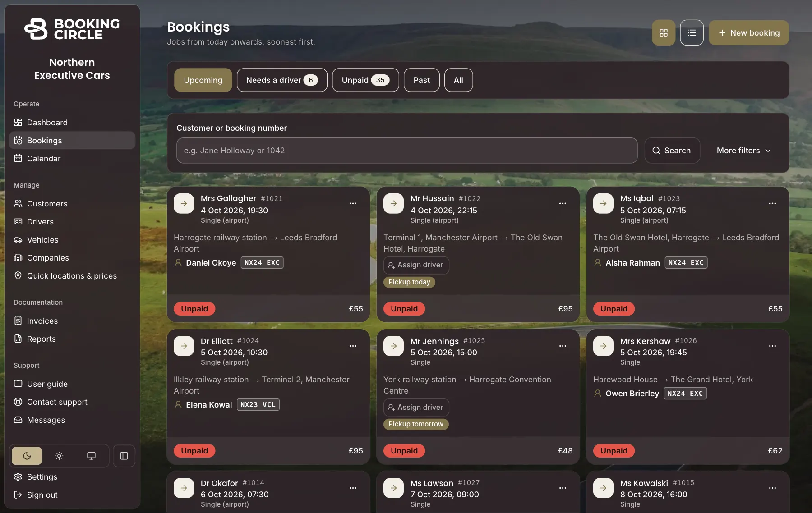Screen dimensions: 812x513
Task: Focus customer or booking number field
Action: pyautogui.click(x=407, y=151)
